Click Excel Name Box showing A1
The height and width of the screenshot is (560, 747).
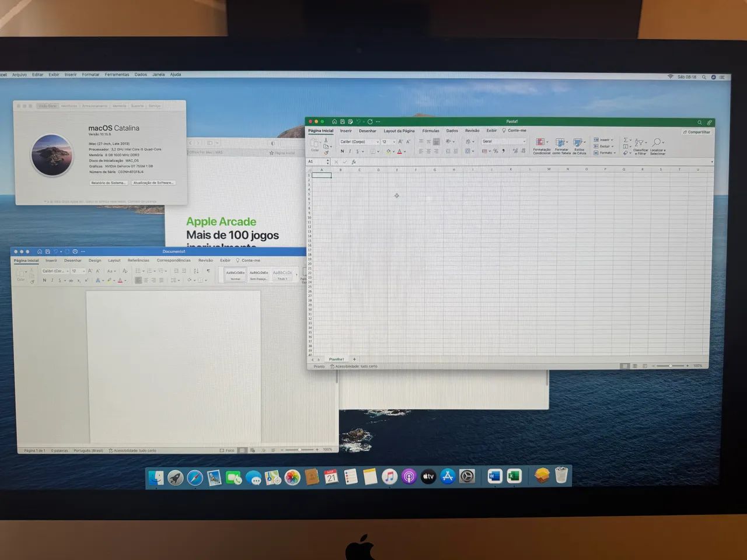(x=317, y=162)
